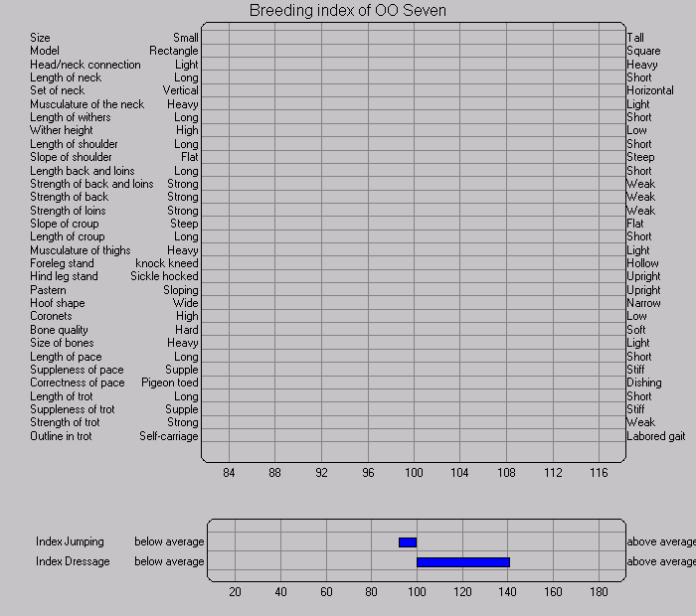Click the 'Soft' descriptor on the right

tap(636, 330)
